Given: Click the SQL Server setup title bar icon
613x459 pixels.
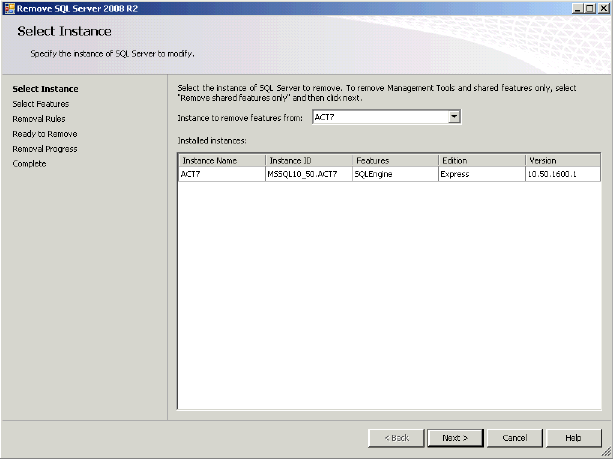Looking at the screenshot, I should tap(9, 8).
